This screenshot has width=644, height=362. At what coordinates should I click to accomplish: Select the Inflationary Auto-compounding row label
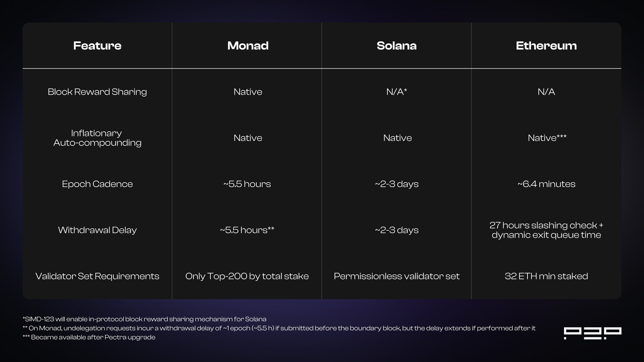pyautogui.click(x=97, y=138)
